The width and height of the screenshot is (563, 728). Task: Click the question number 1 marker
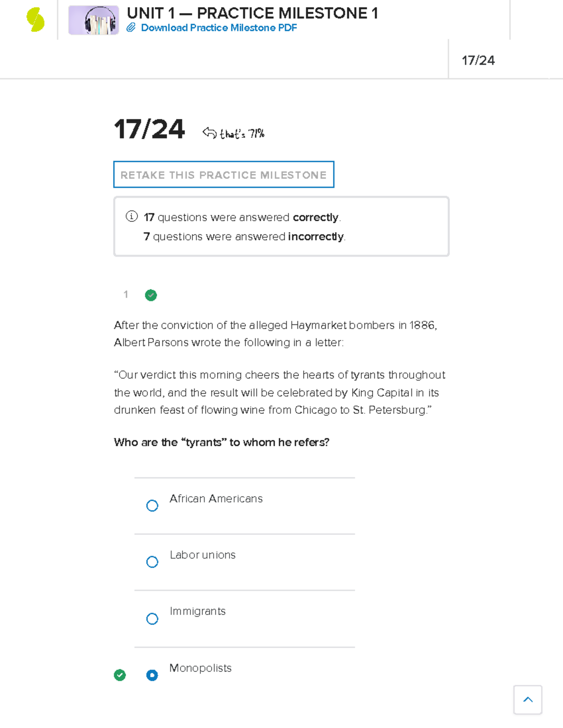(126, 294)
